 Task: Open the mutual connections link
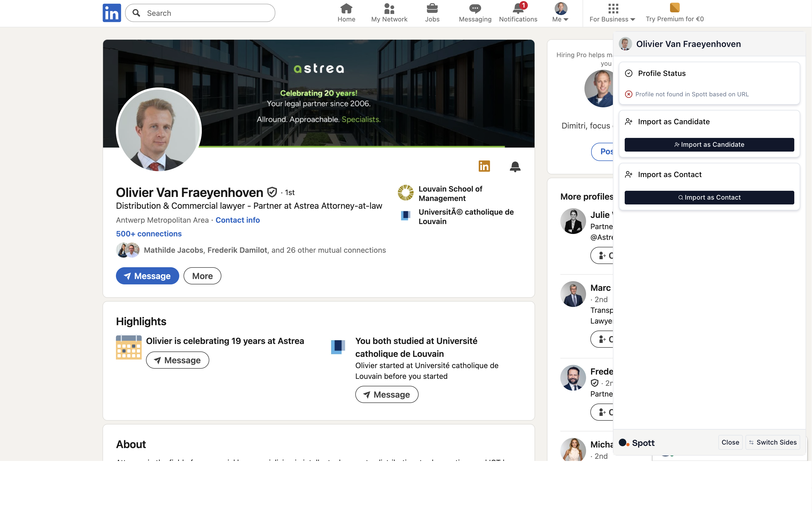tap(265, 250)
